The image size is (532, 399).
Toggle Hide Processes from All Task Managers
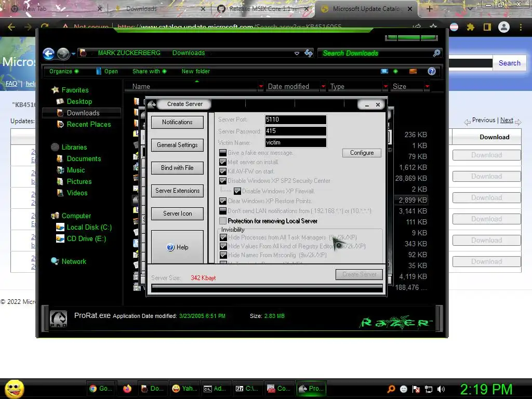click(223, 237)
